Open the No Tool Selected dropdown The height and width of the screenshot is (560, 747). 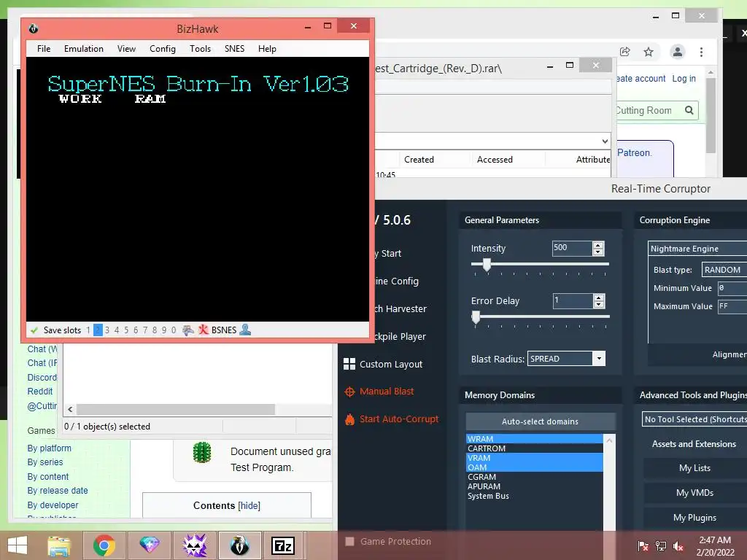pyautogui.click(x=694, y=419)
